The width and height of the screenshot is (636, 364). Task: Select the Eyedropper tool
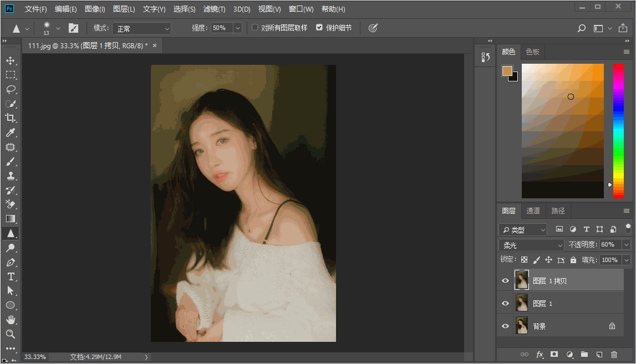click(x=10, y=132)
